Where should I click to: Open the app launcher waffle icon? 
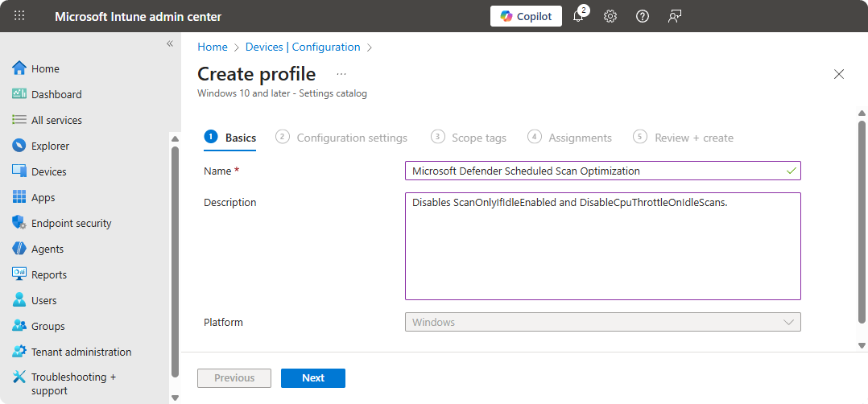19,16
